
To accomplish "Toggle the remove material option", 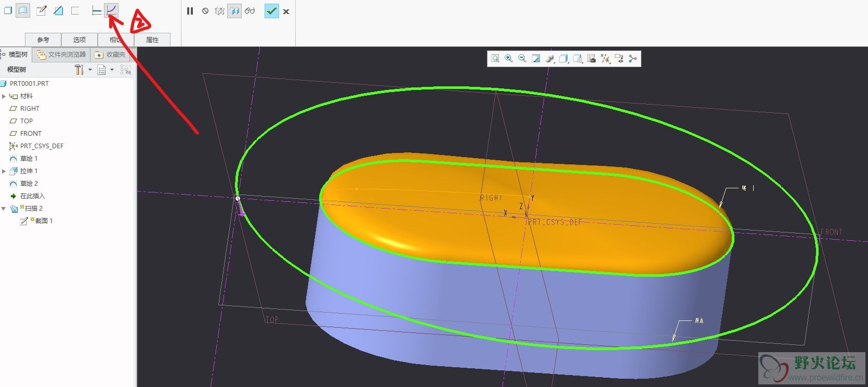I will tap(58, 10).
